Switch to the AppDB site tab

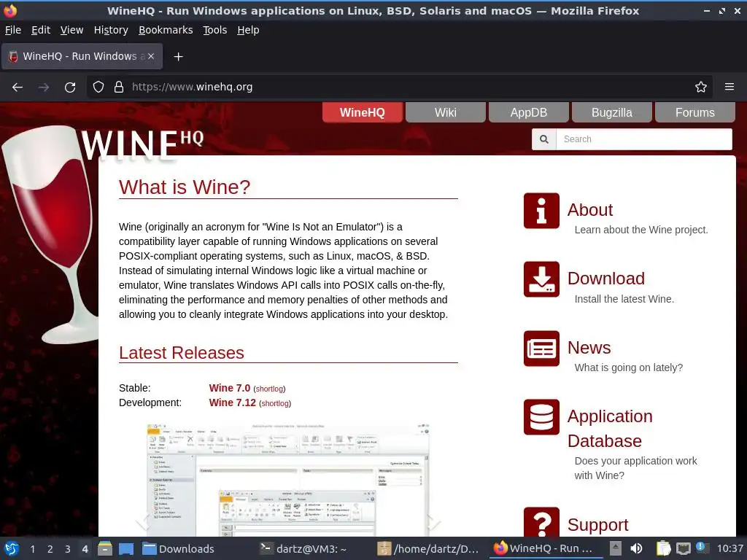[528, 113]
